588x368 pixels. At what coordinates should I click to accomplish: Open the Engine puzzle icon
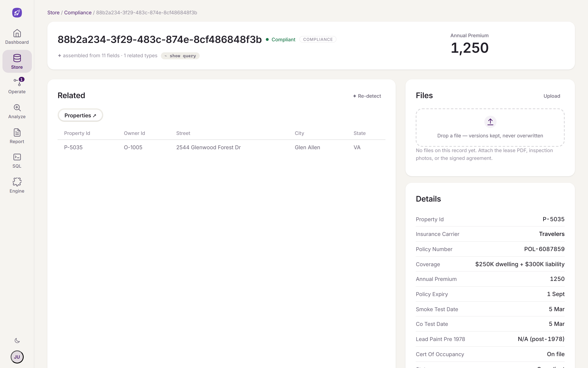[17, 182]
